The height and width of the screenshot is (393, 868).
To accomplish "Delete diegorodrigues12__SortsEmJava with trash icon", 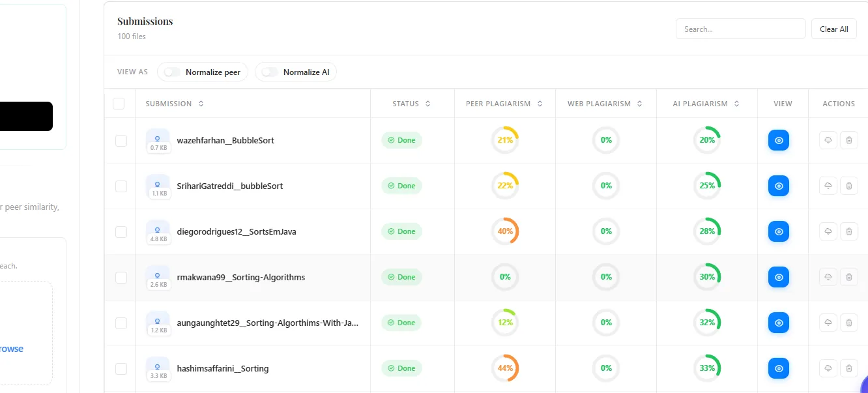I will [848, 231].
